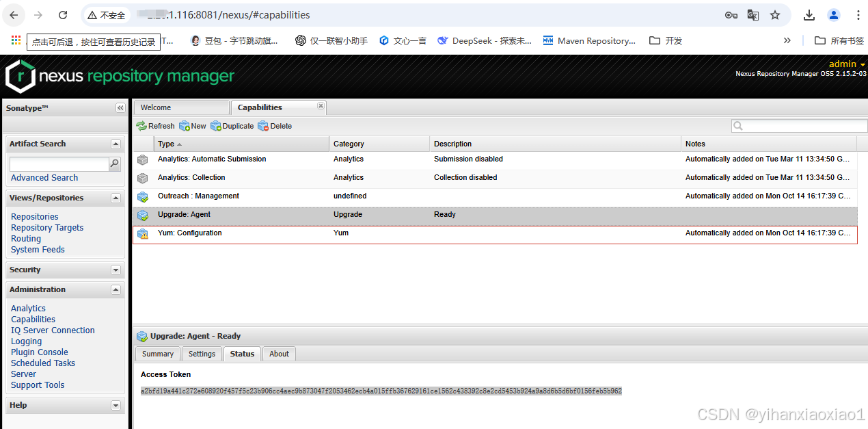
Task: Collapse the Sonatype side panel
Action: (x=120, y=108)
